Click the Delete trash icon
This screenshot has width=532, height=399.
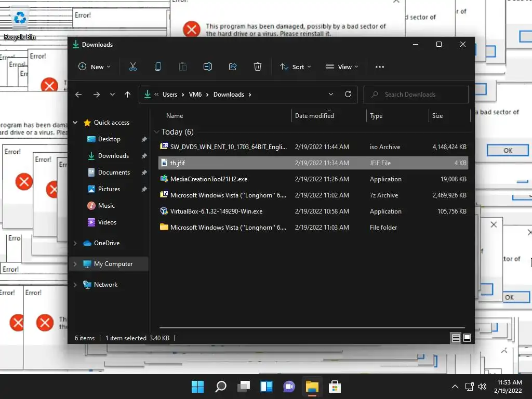pos(258,66)
